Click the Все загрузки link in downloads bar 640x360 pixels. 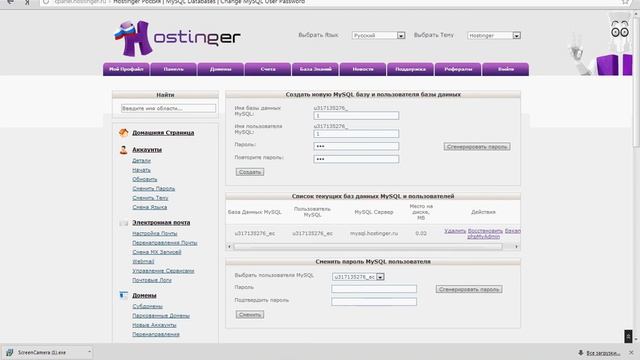click(x=603, y=353)
